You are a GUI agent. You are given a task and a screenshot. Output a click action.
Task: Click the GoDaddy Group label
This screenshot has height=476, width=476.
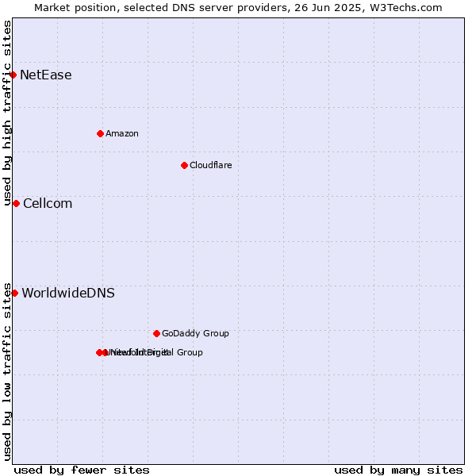tap(195, 334)
